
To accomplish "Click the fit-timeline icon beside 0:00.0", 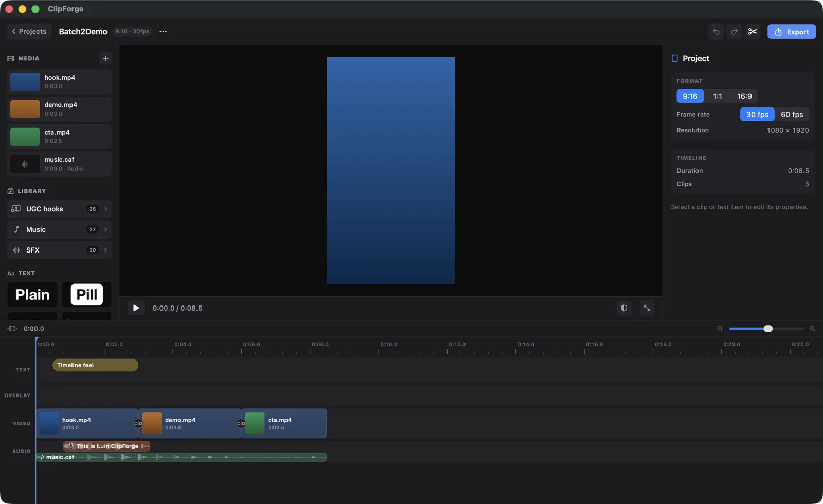I will point(12,329).
